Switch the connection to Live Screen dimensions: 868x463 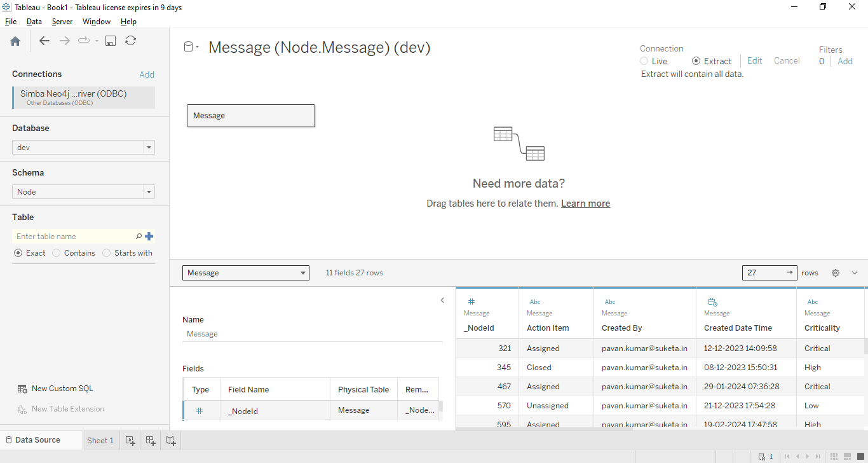click(644, 60)
